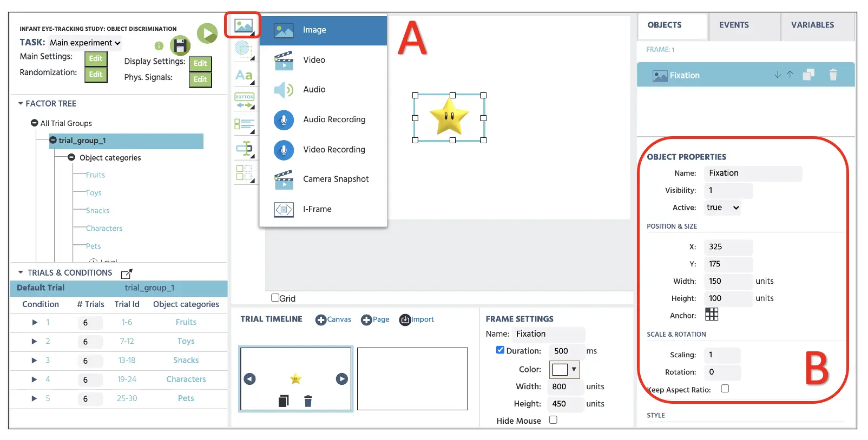868x440 pixels.
Task: Toggle the Hide Mouse checkbox
Action: 553,420
